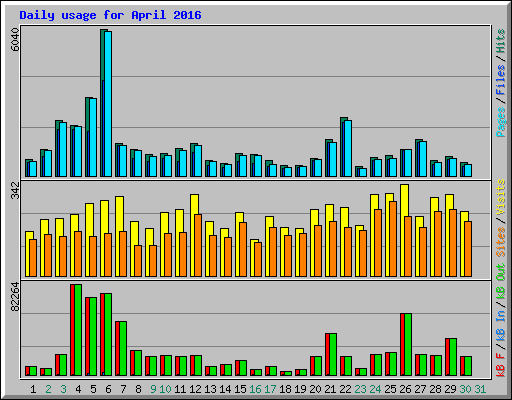Click day 2 on the x-axis

48,389
